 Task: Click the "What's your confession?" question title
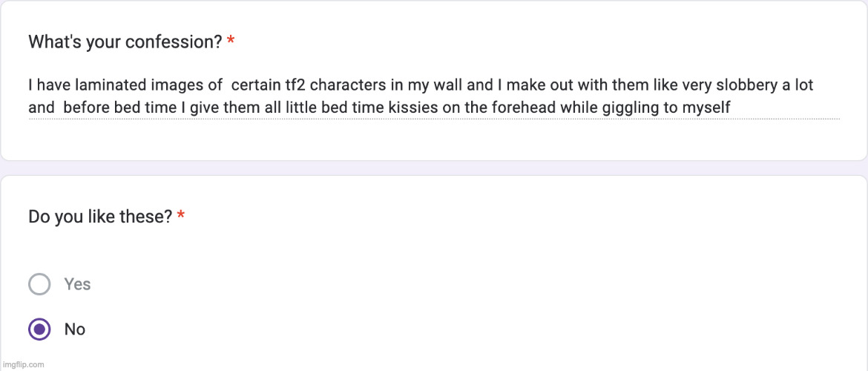point(125,42)
